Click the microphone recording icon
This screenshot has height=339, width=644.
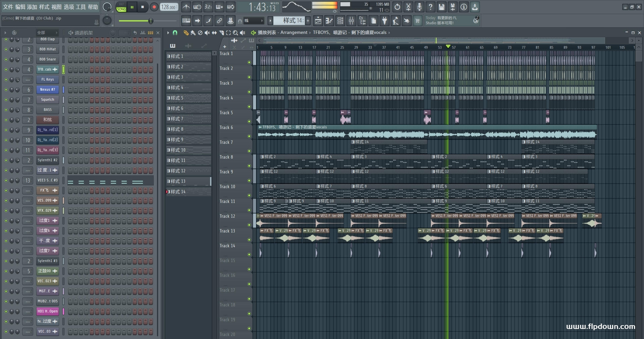click(x=419, y=7)
